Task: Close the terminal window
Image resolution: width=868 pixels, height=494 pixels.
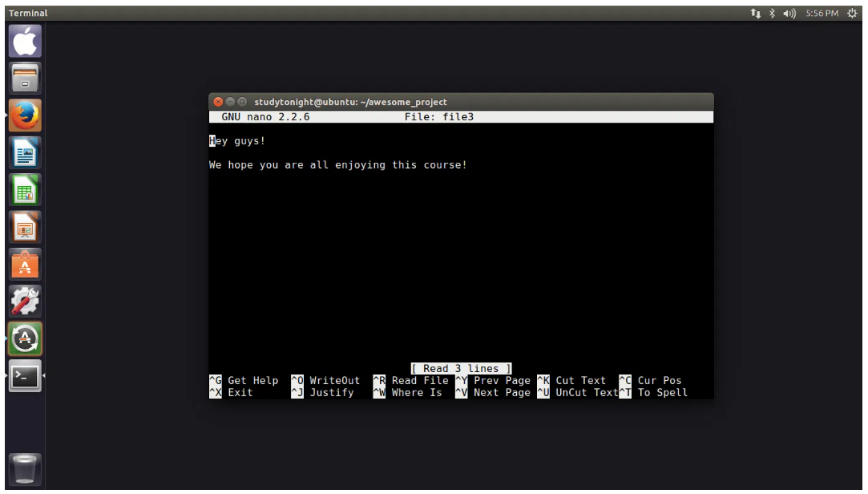Action: pos(218,102)
